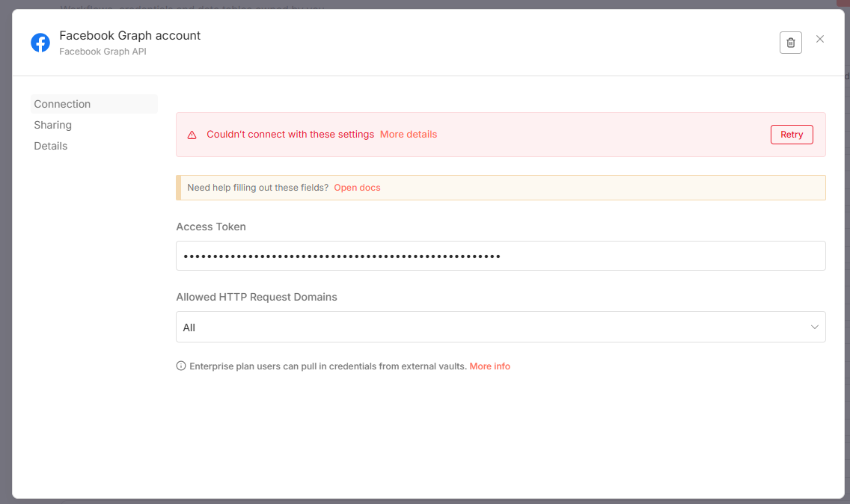Close the credential dialog with X
This screenshot has width=850, height=504.
[x=820, y=40]
